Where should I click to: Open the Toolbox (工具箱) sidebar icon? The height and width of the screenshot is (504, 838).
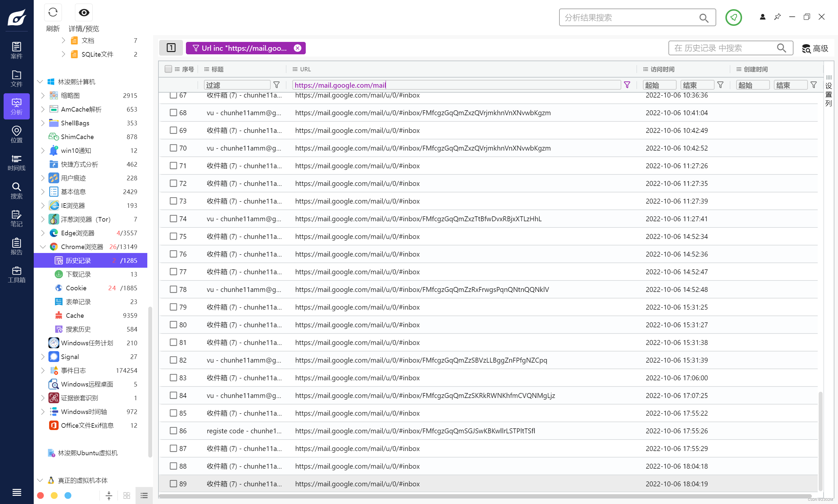(x=16, y=274)
